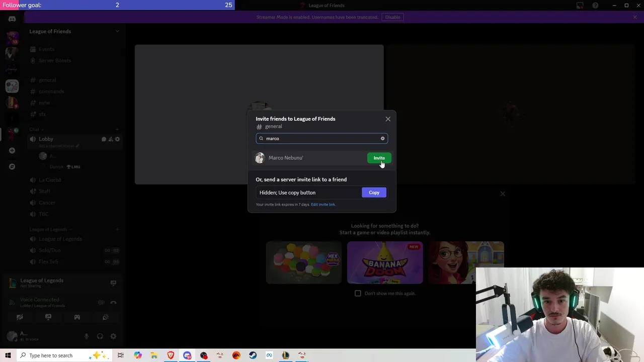Screen dimensions: 644x362
Task: Open Lobby channel text chat icon
Action: (104, 139)
